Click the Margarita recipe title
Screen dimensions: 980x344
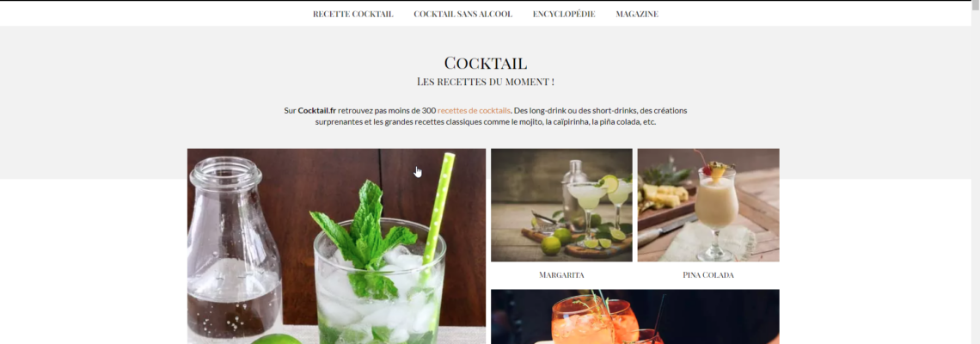coord(561,274)
